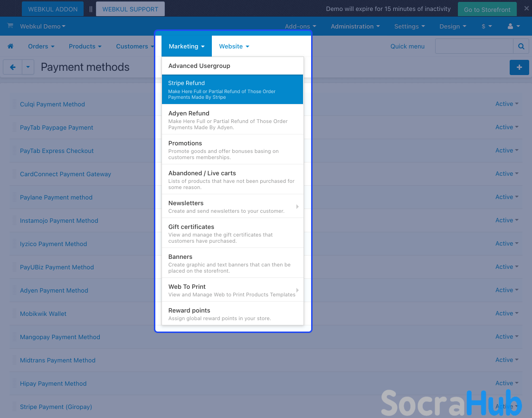The height and width of the screenshot is (418, 532).
Task: Click the search magnifier button
Action: [x=521, y=46]
